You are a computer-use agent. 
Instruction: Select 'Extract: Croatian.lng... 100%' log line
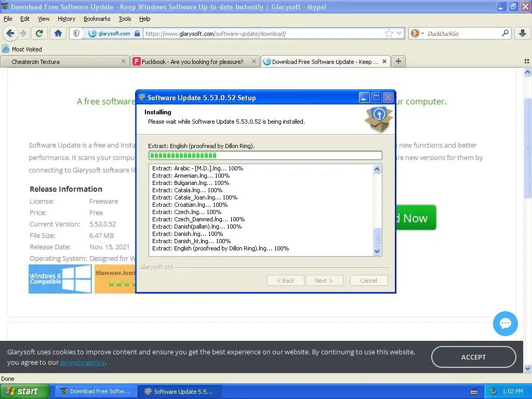(190, 205)
